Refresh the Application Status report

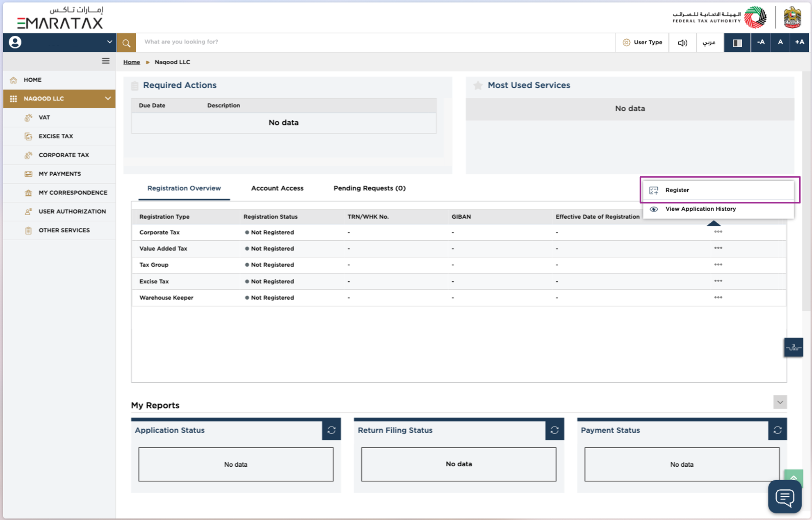click(331, 430)
